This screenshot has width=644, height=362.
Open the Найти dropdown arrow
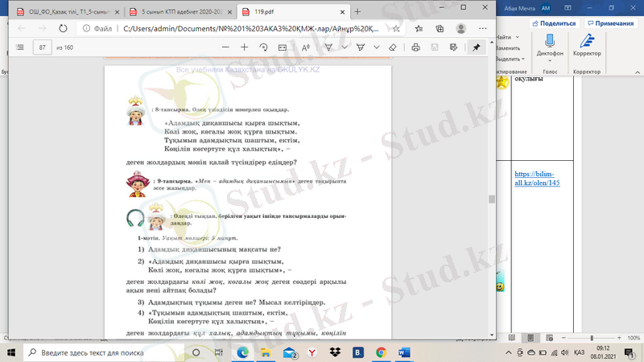(516, 38)
